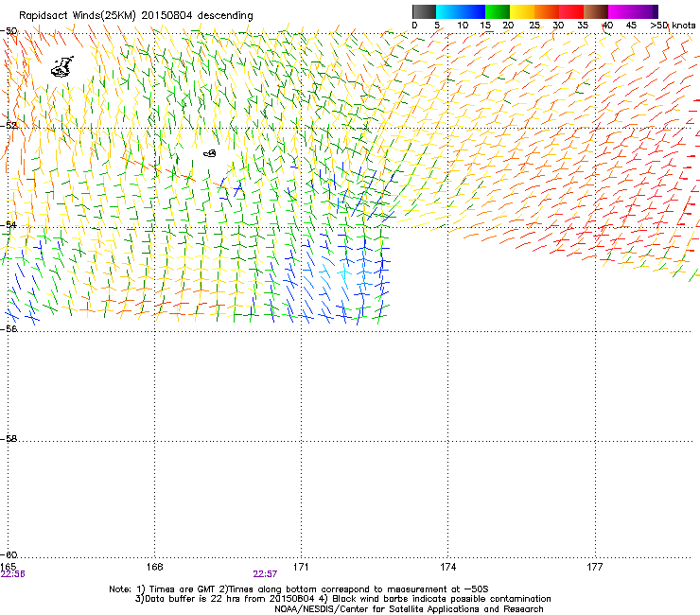Screen dimensions: 700x615
Task: Select the '-60' latitude axis label
Action: 9,554
